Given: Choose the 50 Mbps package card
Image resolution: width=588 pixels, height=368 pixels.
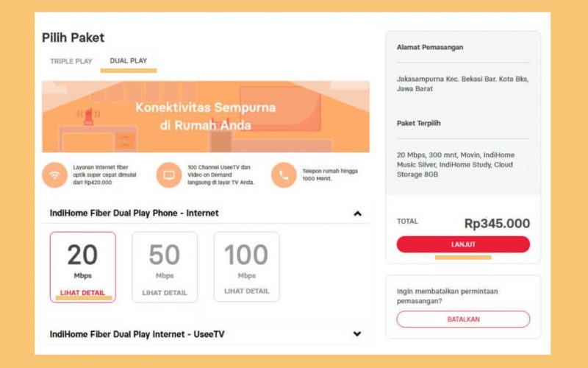Looking at the screenshot, I should click(x=165, y=267).
